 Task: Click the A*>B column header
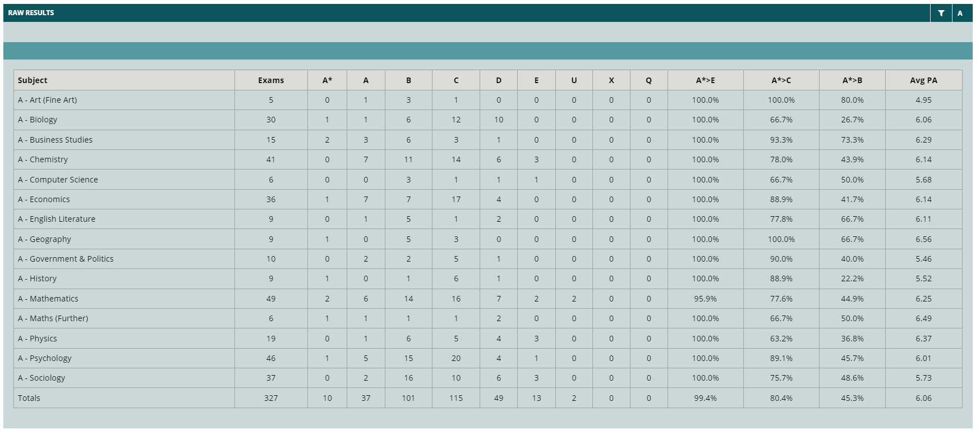point(852,80)
